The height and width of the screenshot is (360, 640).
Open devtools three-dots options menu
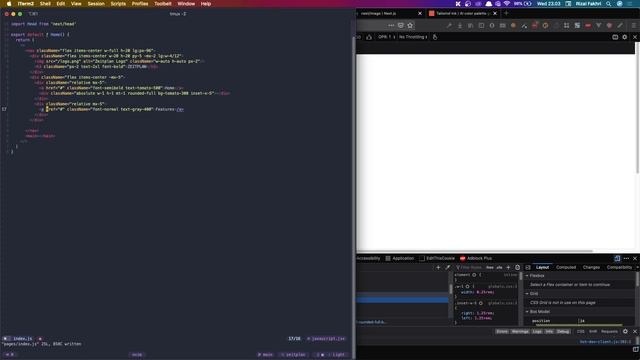point(626,258)
